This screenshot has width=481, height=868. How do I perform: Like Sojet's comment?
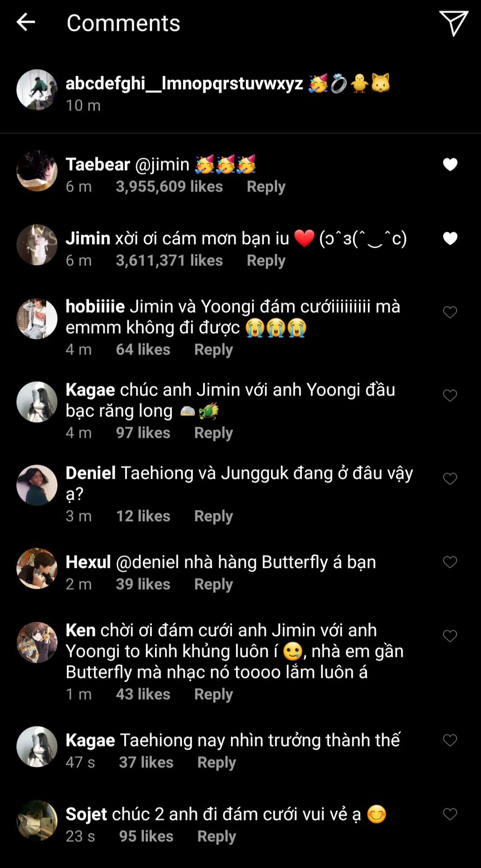450,814
